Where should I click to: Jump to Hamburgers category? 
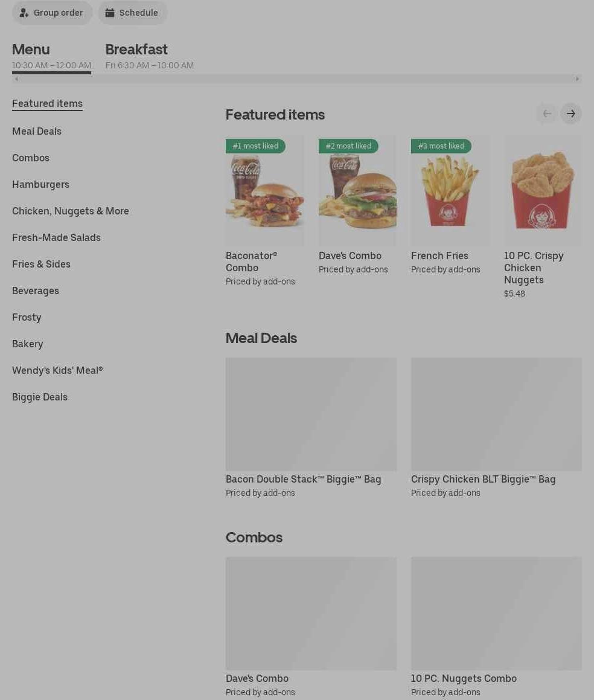pyautogui.click(x=40, y=184)
